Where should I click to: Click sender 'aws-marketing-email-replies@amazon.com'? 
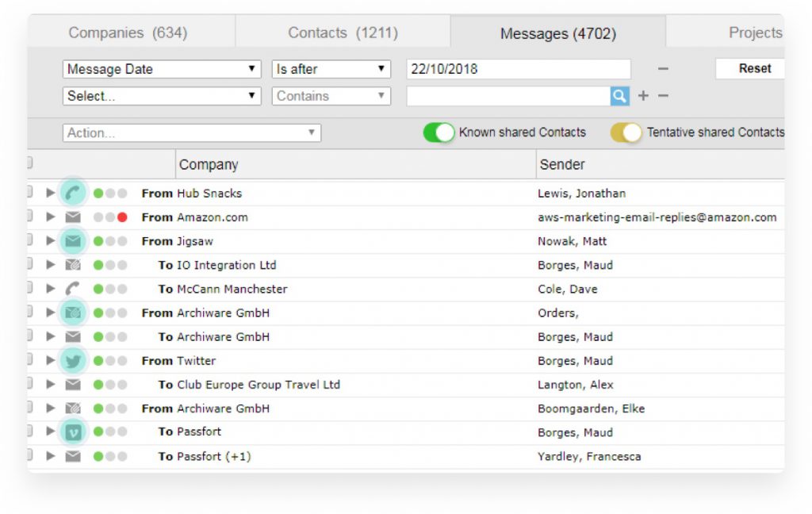click(657, 217)
